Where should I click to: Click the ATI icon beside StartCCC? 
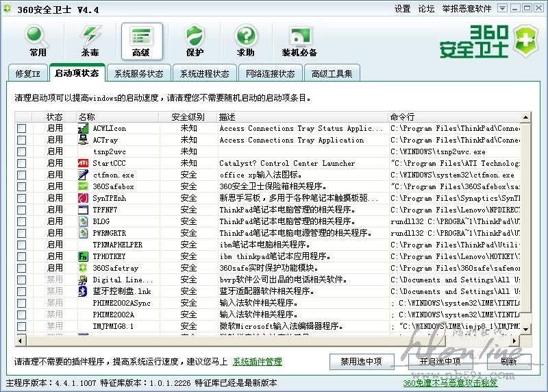83,163
